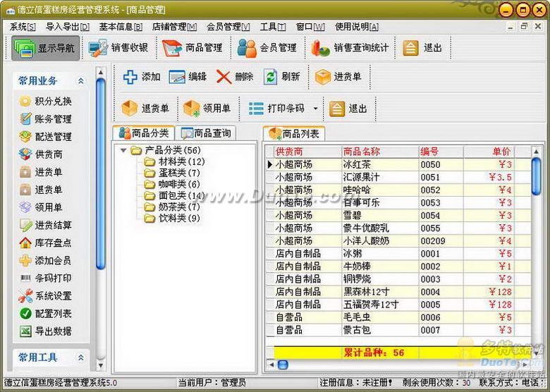Screen dimensions: 550x392
Task: Open 配置列表 in the sidebar
Action: click(x=46, y=314)
